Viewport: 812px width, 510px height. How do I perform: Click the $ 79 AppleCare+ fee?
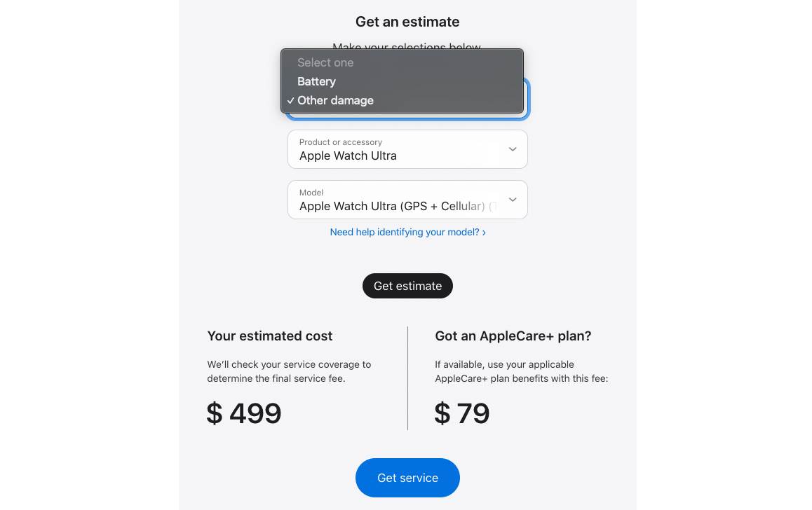[462, 413]
